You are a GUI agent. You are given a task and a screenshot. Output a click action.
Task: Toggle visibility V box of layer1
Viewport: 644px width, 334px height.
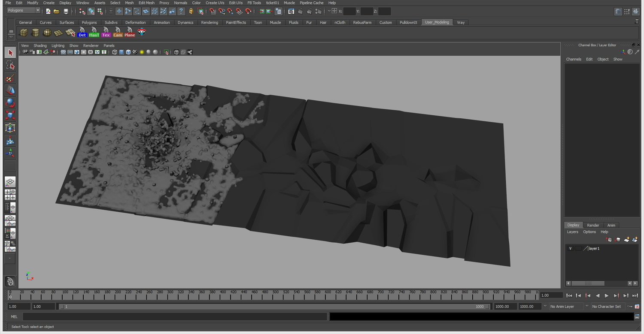570,248
